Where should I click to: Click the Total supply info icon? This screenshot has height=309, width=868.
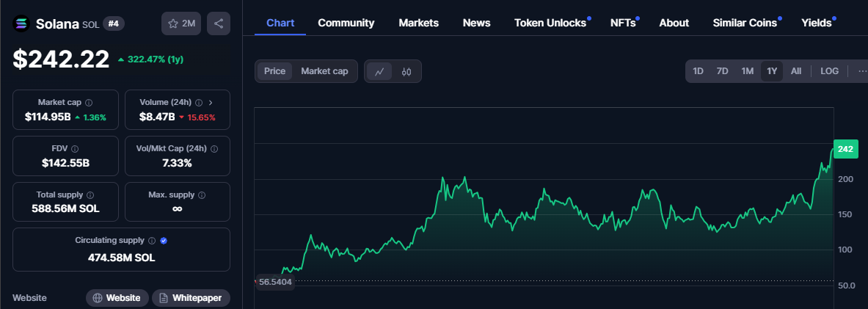tap(90, 195)
